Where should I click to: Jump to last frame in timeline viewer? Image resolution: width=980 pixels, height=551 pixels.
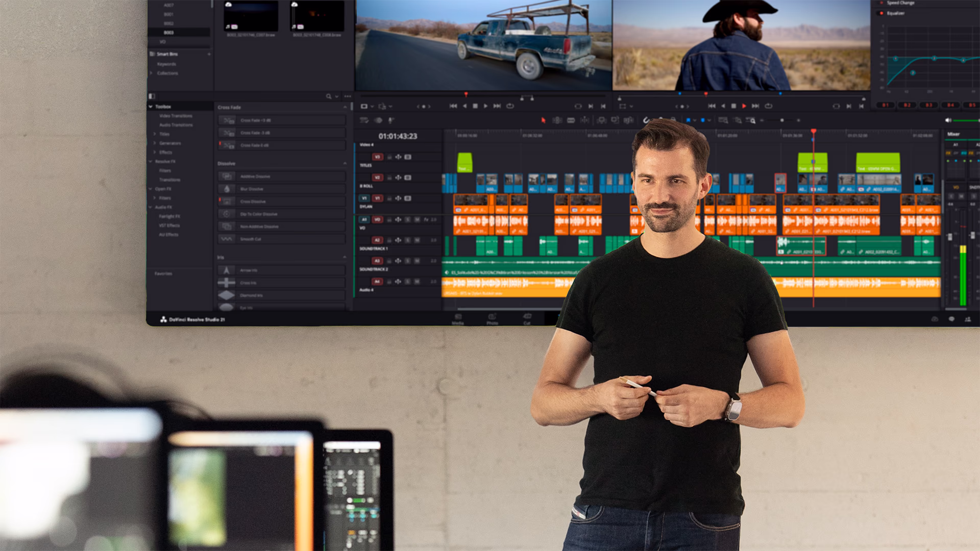tap(755, 106)
